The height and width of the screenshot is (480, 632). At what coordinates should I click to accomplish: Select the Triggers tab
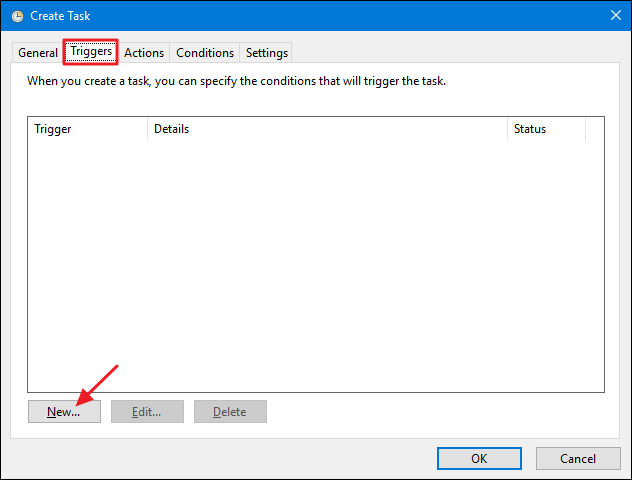point(91,52)
